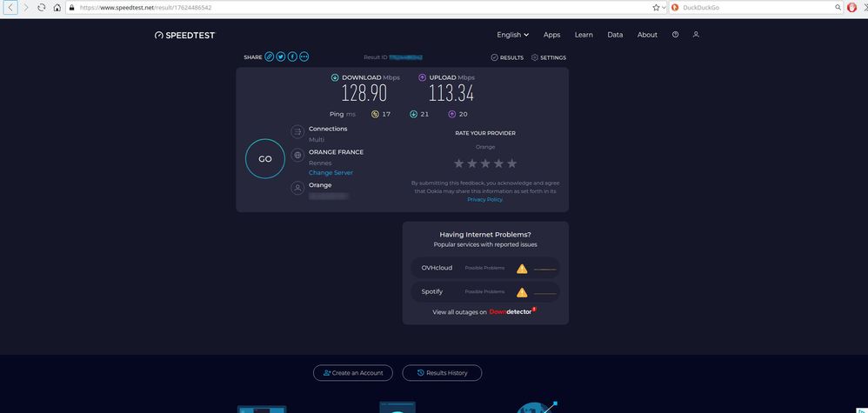Click the padlock site security icon
This screenshot has width=868, height=413.
pyautogui.click(x=71, y=8)
